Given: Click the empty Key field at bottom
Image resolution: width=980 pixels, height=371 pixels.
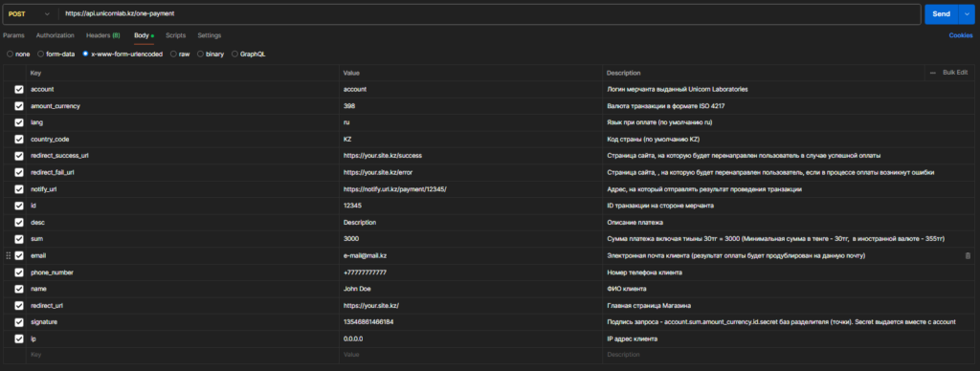Looking at the screenshot, I should tap(184, 356).
